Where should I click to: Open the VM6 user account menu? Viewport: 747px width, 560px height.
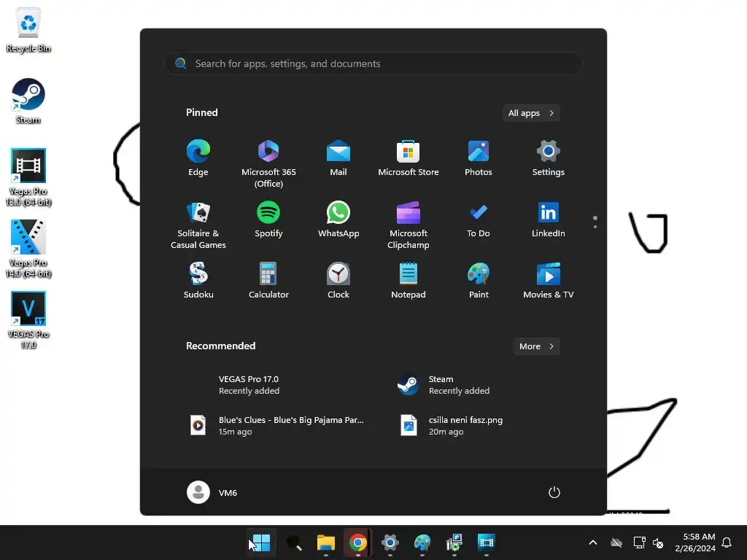(x=212, y=492)
